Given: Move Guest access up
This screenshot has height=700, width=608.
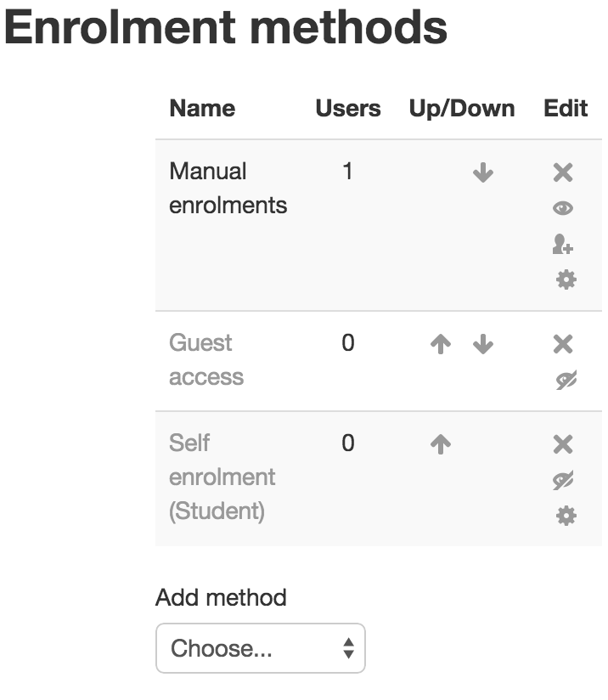Looking at the screenshot, I should pyautogui.click(x=441, y=344).
